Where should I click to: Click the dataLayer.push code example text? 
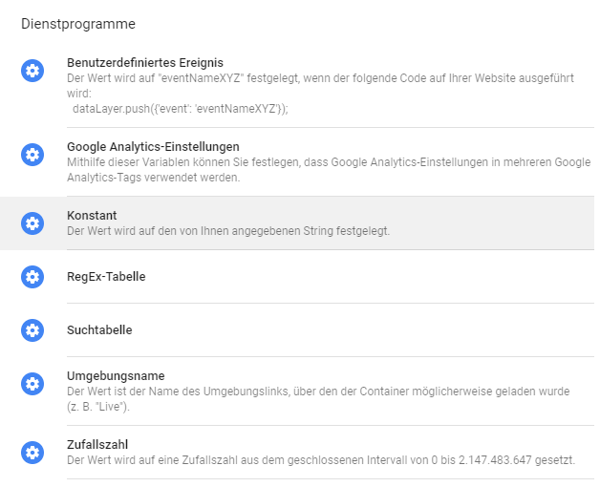pos(180,109)
